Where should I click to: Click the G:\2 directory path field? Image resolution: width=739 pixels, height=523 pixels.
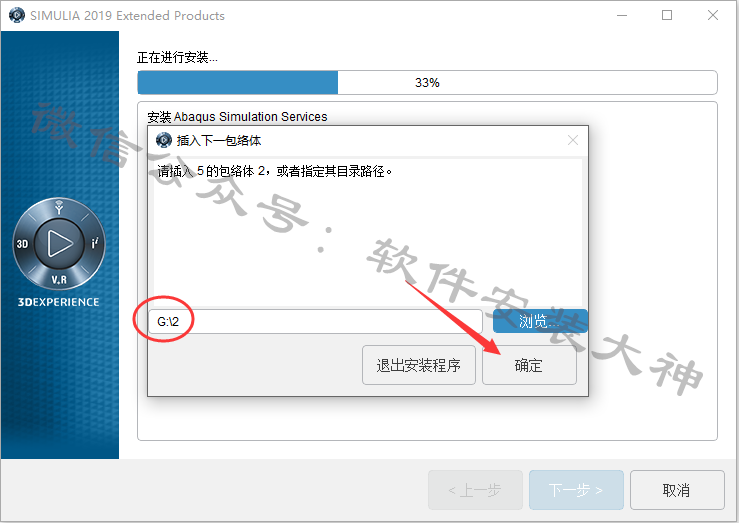point(315,321)
